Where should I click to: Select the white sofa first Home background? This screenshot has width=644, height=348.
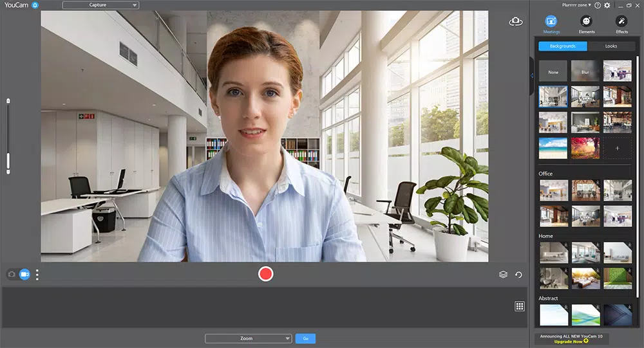pyautogui.click(x=554, y=252)
